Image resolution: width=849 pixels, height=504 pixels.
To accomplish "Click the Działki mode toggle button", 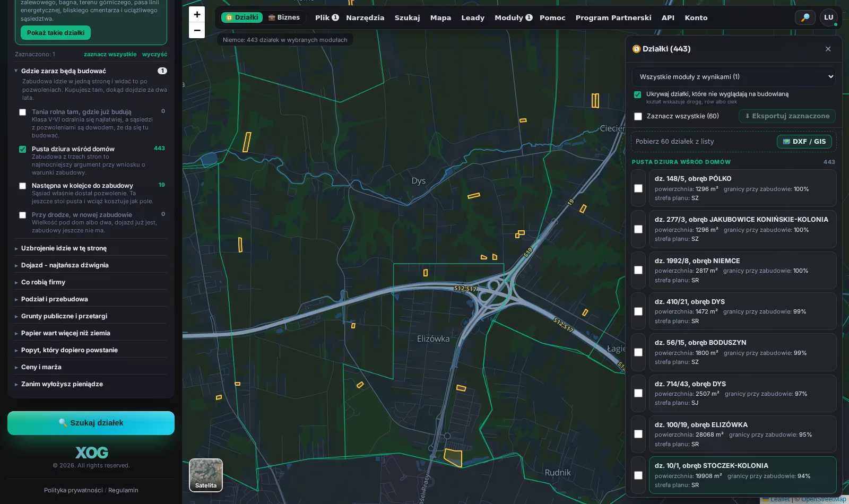I will (242, 18).
